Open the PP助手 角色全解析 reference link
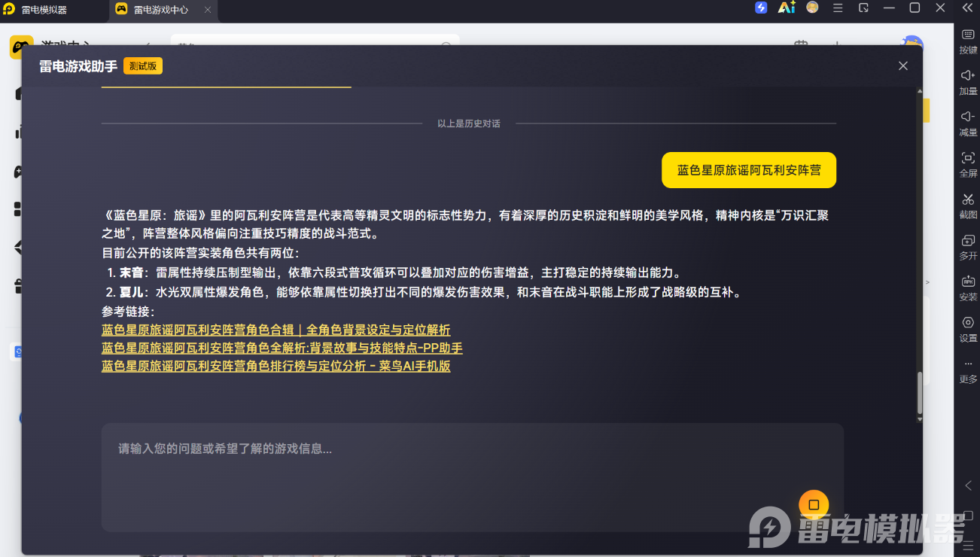Image resolution: width=980 pixels, height=557 pixels. [282, 349]
